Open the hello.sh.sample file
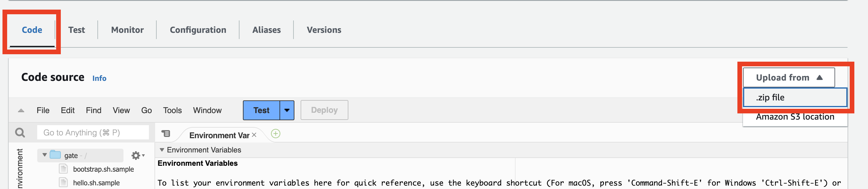 (x=96, y=183)
